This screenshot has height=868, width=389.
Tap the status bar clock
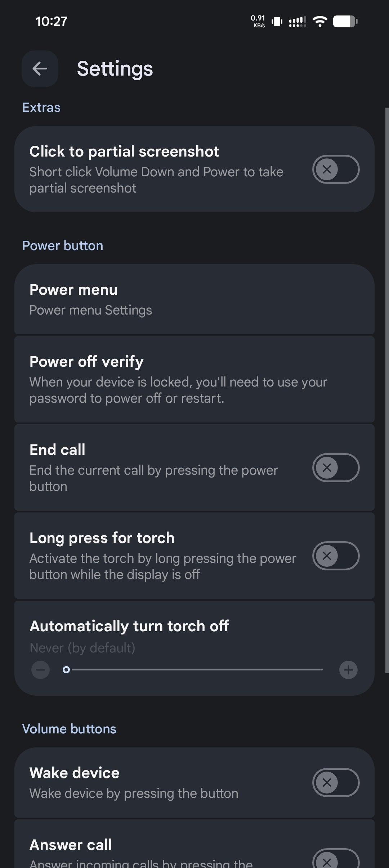coord(52,22)
